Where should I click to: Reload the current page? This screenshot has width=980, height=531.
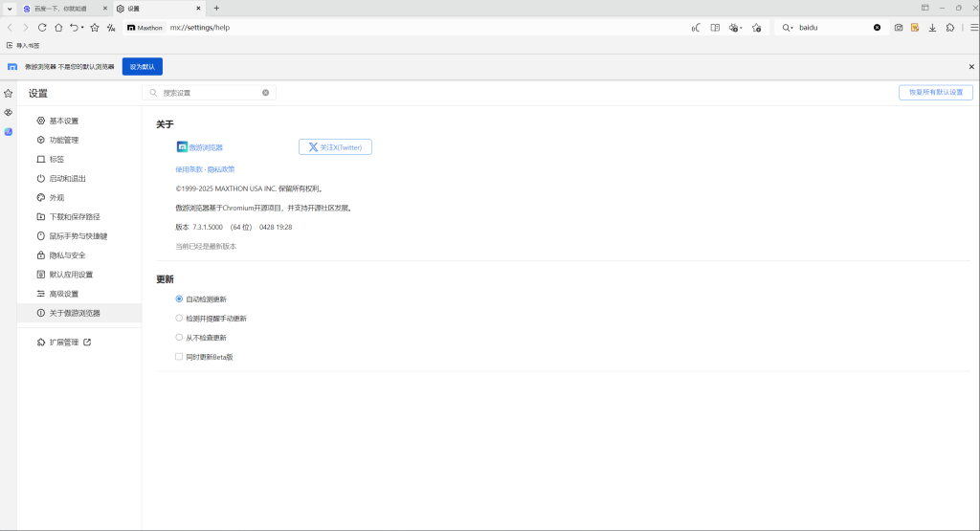pyautogui.click(x=42, y=28)
